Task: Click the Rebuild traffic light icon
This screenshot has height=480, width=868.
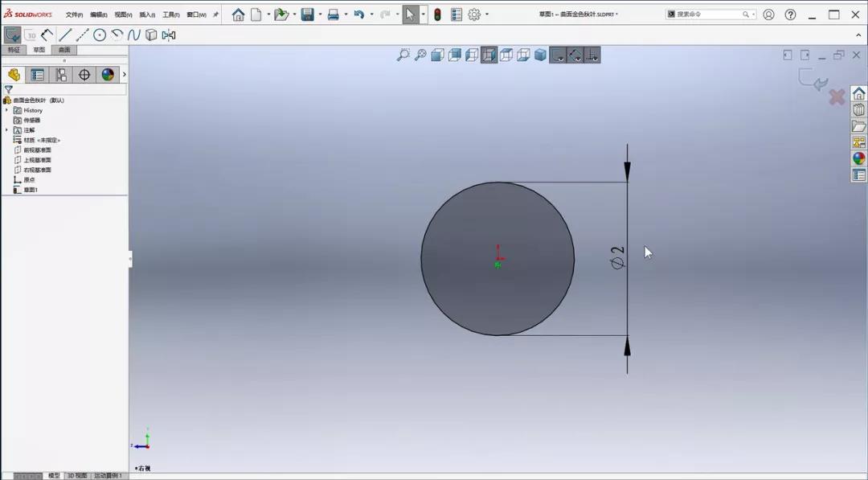Action: [437, 14]
